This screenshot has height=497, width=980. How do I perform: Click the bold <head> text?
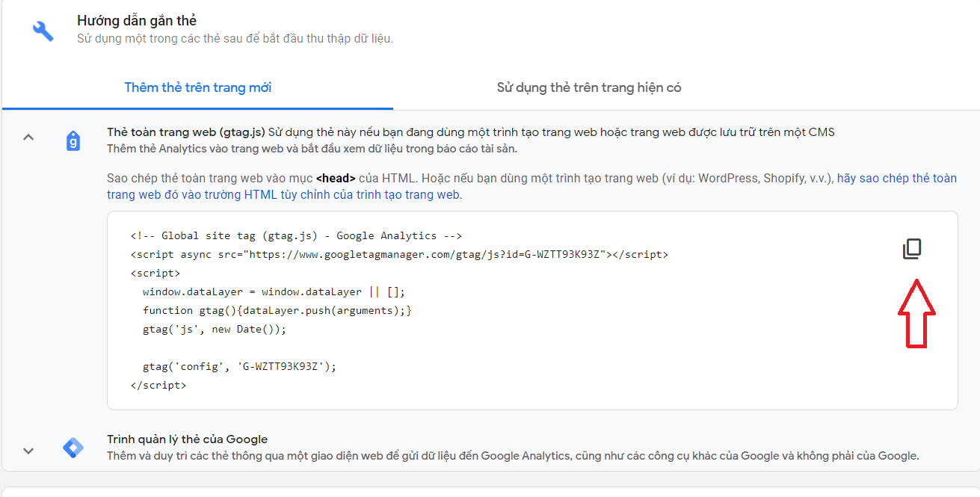pos(336,179)
